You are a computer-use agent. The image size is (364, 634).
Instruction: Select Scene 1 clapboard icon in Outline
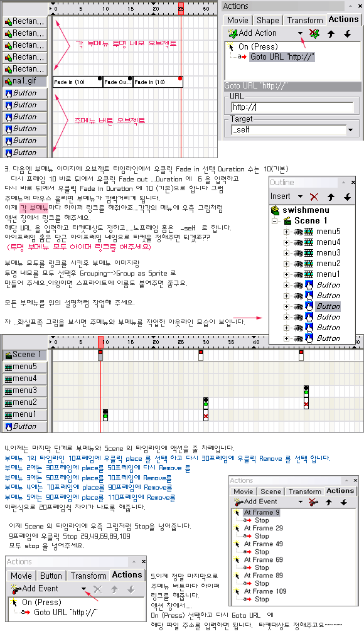point(288,221)
